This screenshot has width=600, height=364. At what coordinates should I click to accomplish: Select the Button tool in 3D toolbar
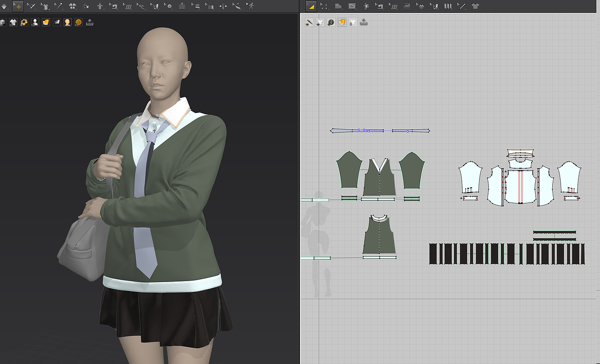pos(169,6)
